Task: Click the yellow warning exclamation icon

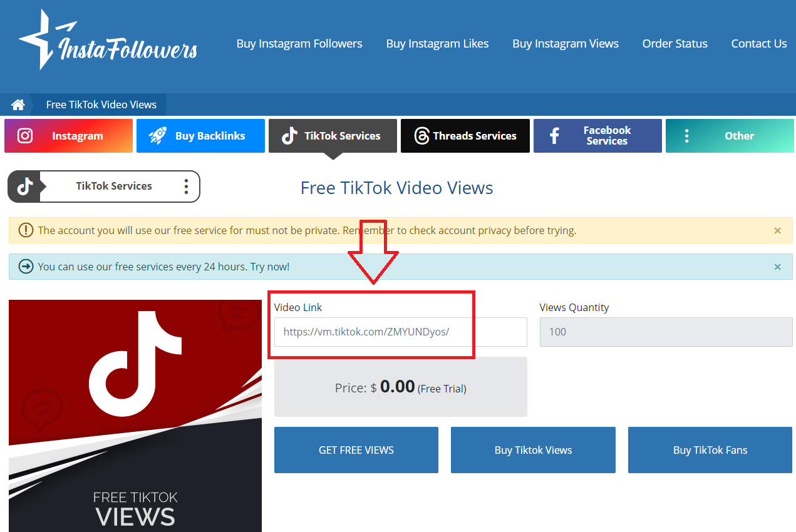Action: tap(26, 230)
